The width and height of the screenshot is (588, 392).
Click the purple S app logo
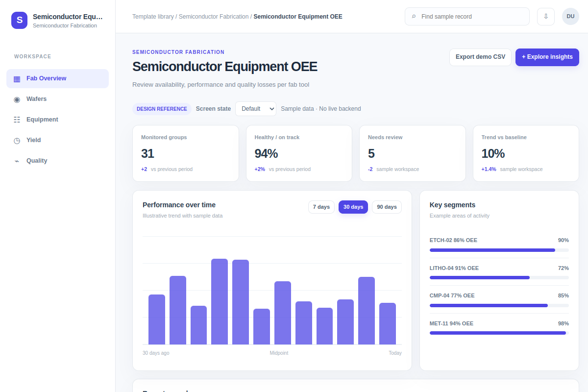20,20
